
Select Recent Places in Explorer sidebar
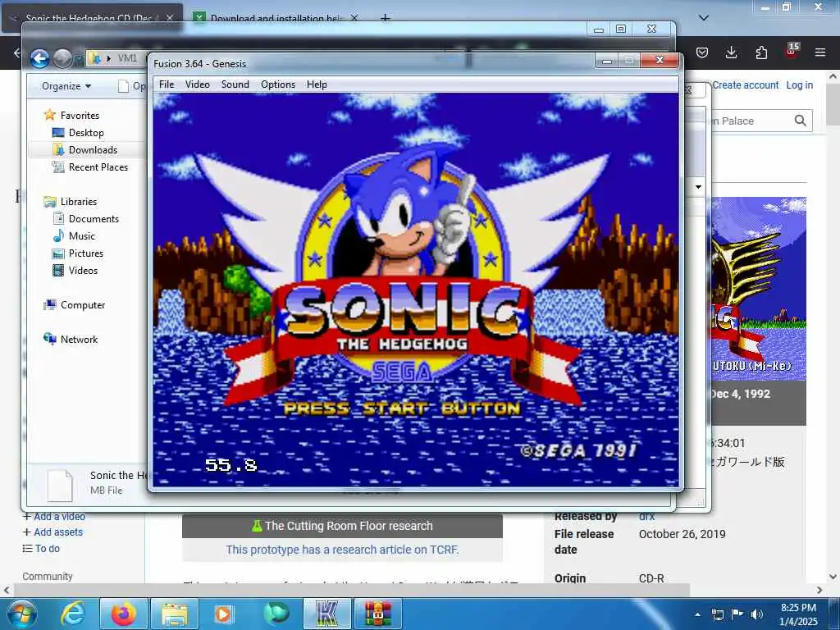98,167
